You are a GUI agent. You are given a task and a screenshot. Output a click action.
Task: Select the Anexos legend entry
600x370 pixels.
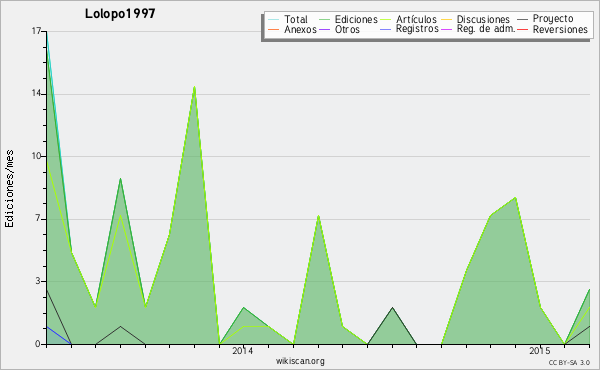coord(300,29)
